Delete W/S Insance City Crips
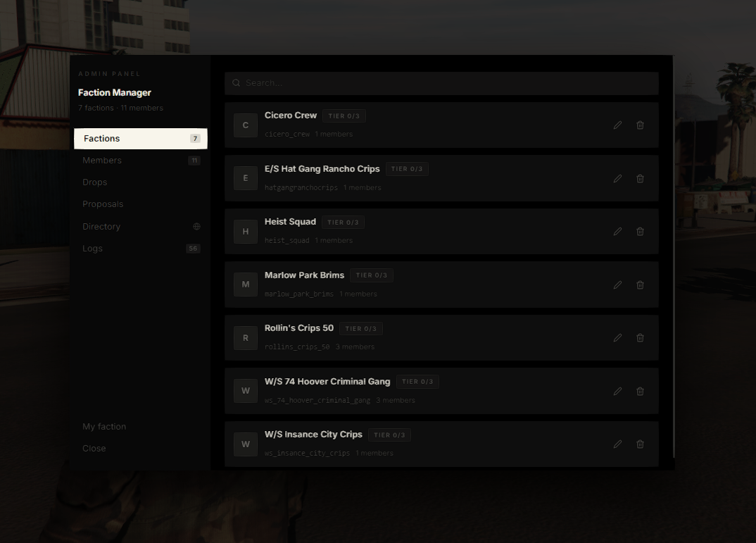This screenshot has height=543, width=756. [641, 444]
